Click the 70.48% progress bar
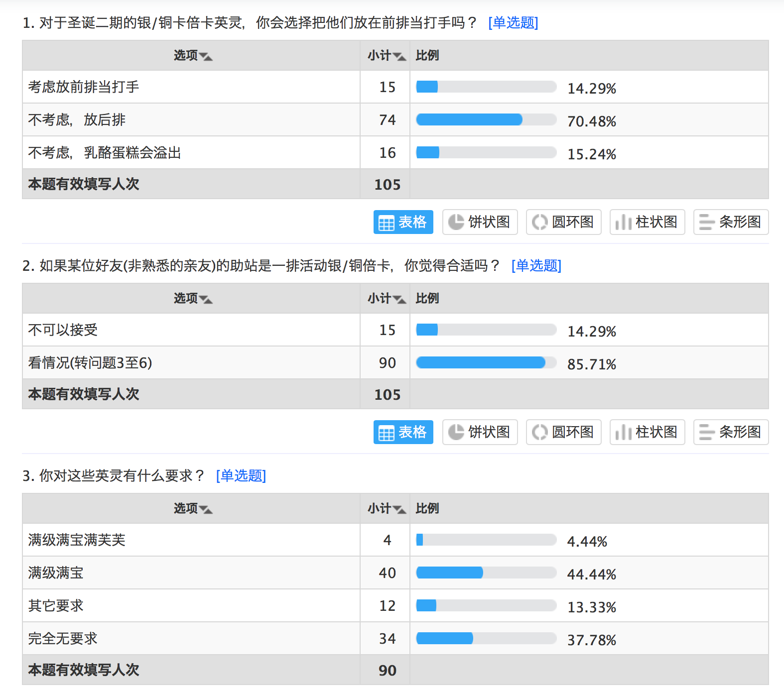The image size is (784, 693). pyautogui.click(x=486, y=119)
